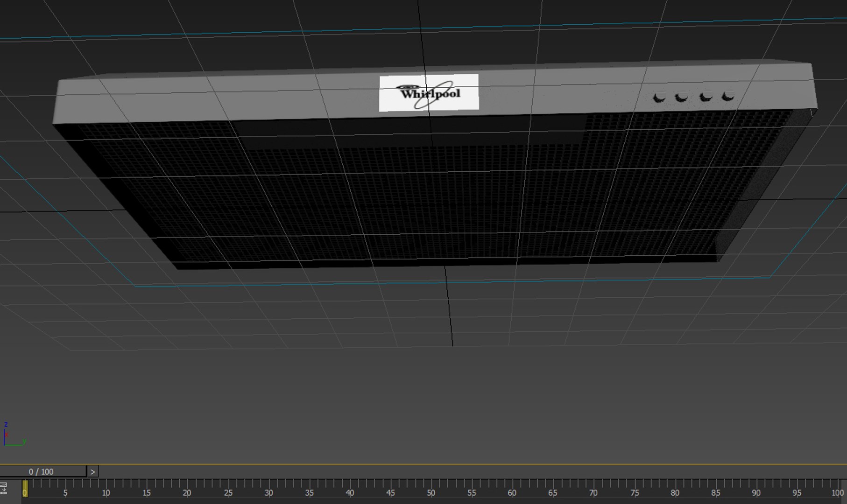Select the first control knob beside the logo
The height and width of the screenshot is (504, 847).
659,98
